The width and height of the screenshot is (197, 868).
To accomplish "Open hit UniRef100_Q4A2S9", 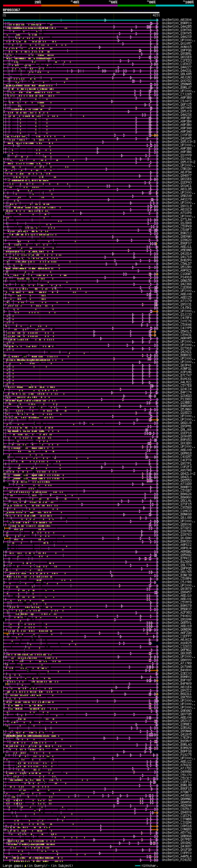I will coord(176,37).
